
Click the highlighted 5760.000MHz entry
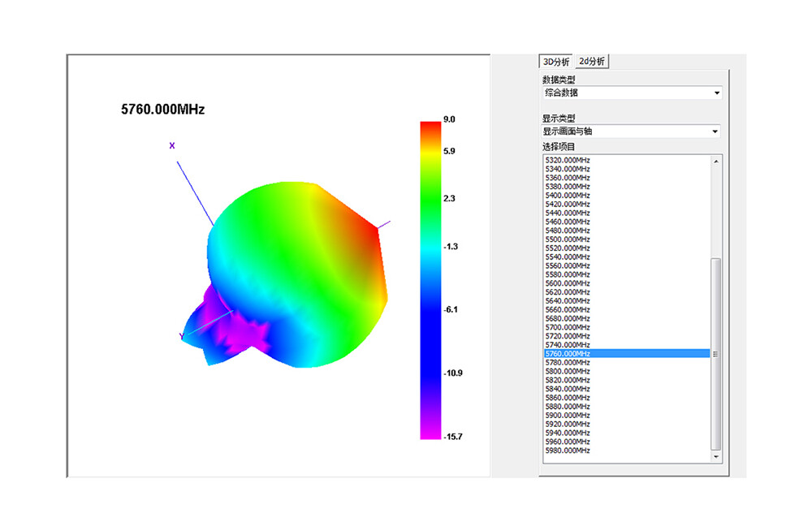point(568,354)
